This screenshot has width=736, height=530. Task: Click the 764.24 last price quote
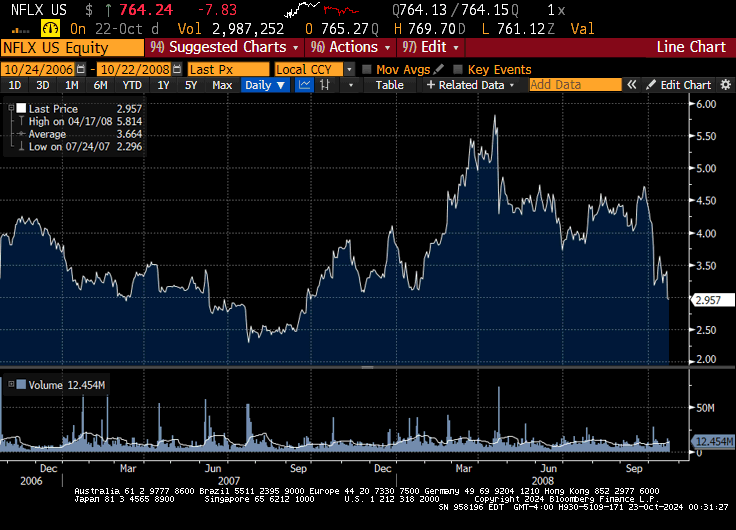pyautogui.click(x=146, y=9)
